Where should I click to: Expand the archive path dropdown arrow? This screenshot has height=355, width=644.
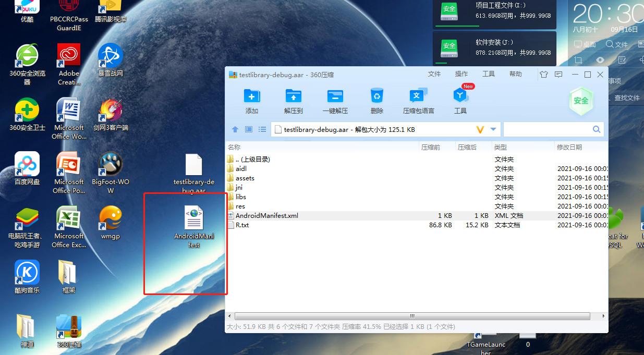point(494,129)
